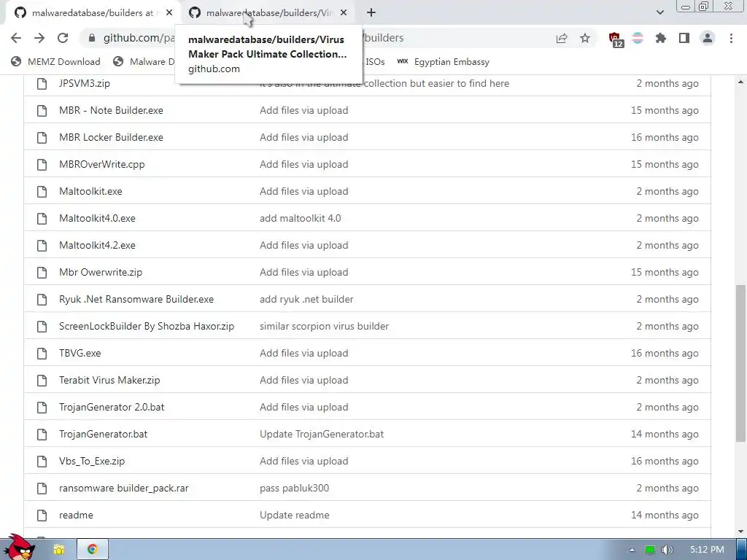Open MBR - Note Builder.exe
Image resolution: width=747 pixels, height=560 pixels.
click(x=111, y=110)
